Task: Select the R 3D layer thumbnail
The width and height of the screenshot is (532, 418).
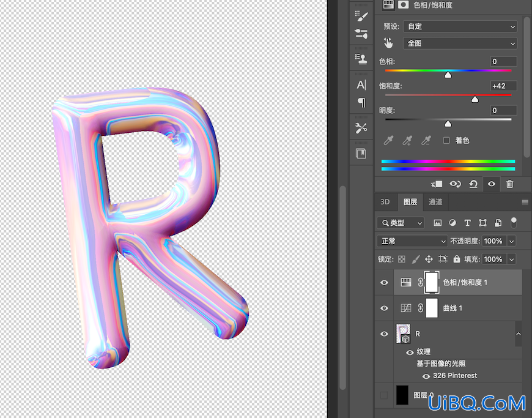Action: tap(404, 334)
